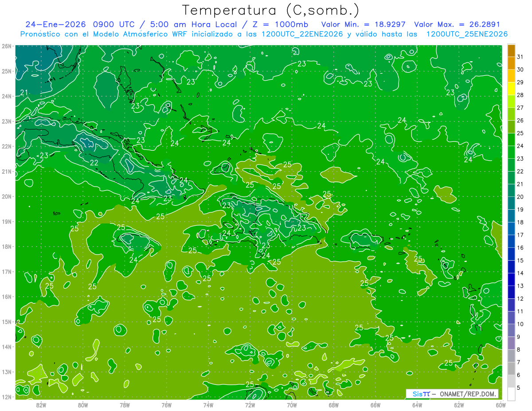Click the legend value '29'
Viewport: 532px width, 411px height.
[520, 82]
